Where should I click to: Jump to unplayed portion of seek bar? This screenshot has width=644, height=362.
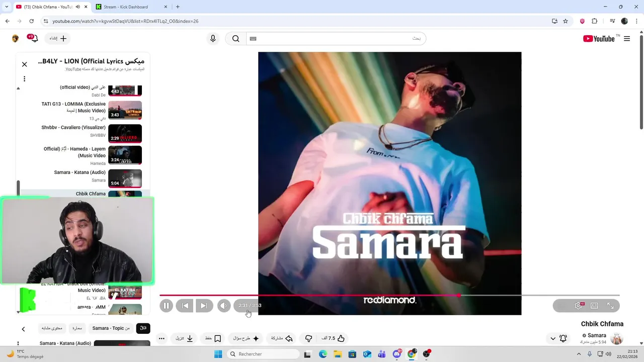(540, 295)
